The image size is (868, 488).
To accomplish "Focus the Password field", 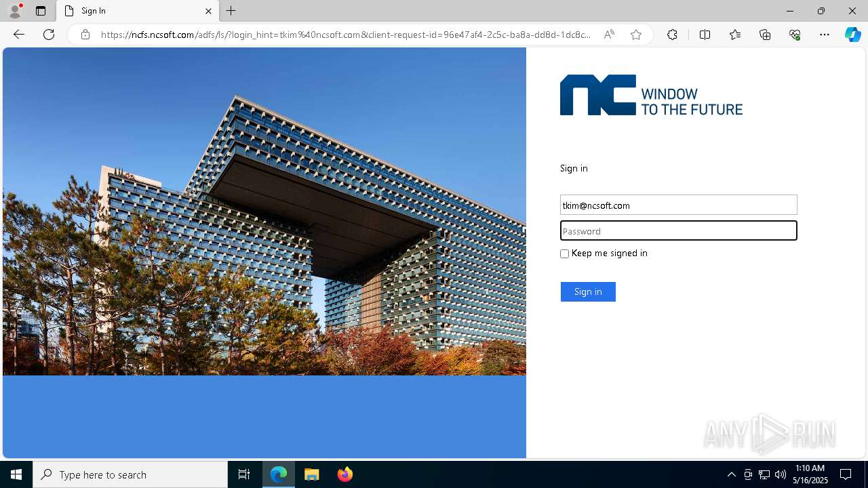I will tap(678, 231).
